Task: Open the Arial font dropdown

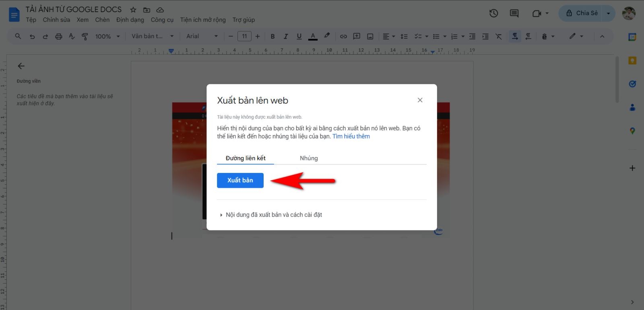Action: pos(202,36)
